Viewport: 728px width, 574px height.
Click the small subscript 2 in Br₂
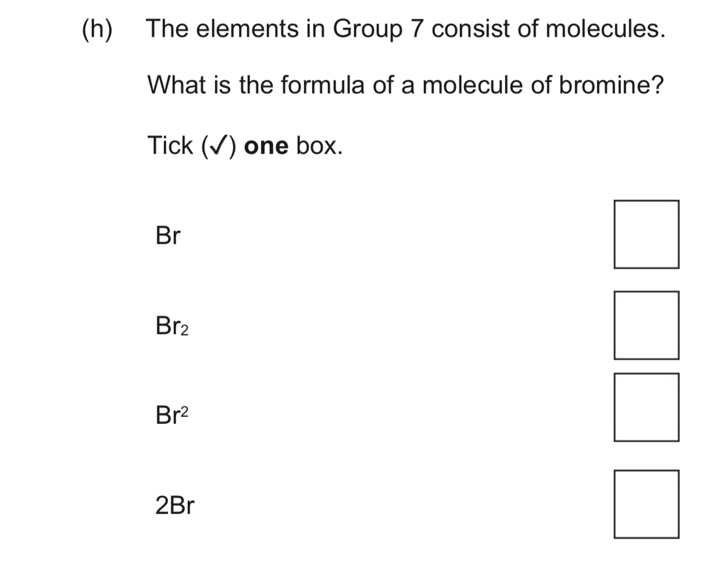184,331
